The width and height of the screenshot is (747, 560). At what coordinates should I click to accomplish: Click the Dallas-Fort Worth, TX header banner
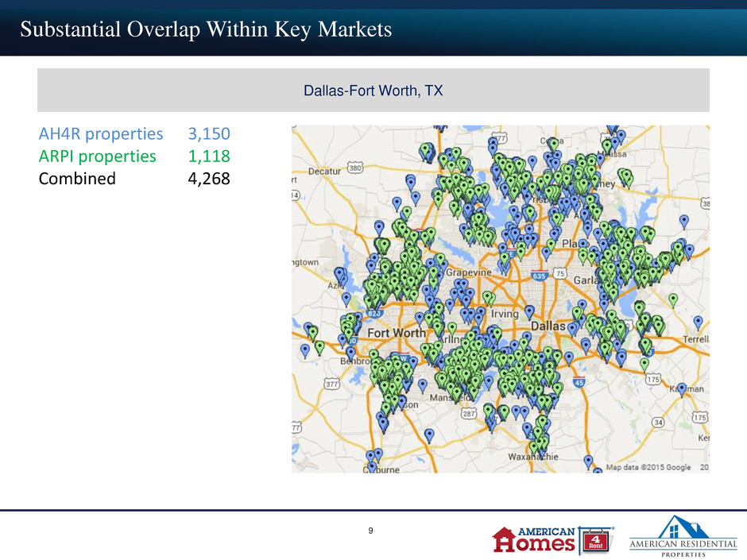[373, 90]
